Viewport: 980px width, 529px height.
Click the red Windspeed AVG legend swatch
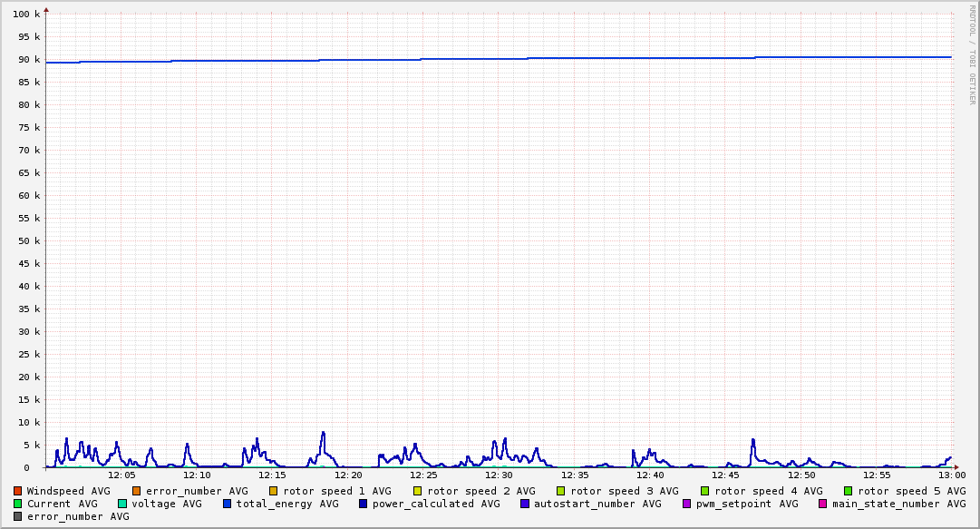(18, 491)
